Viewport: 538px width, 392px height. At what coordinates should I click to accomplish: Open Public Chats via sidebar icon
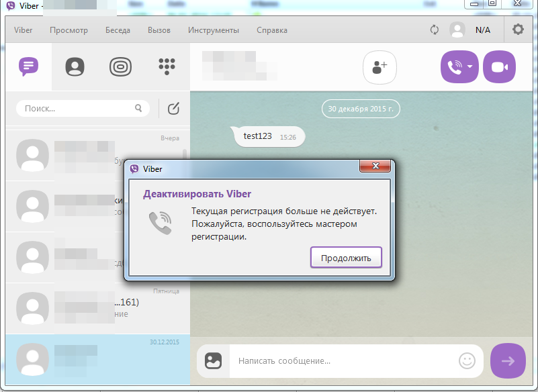(x=120, y=67)
